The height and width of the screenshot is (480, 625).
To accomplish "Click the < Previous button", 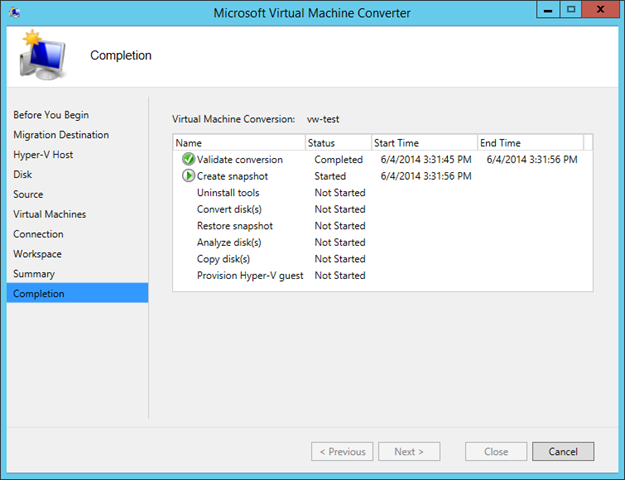I will pos(342,451).
